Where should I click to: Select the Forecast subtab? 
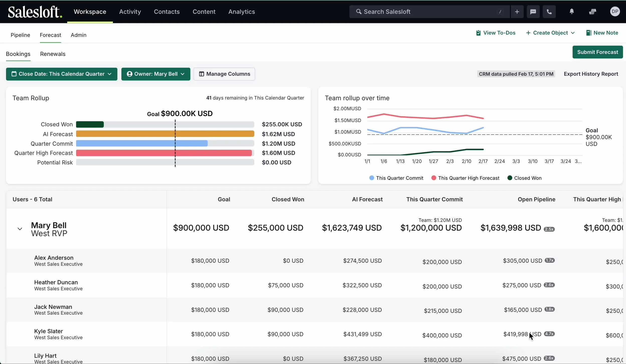click(50, 35)
